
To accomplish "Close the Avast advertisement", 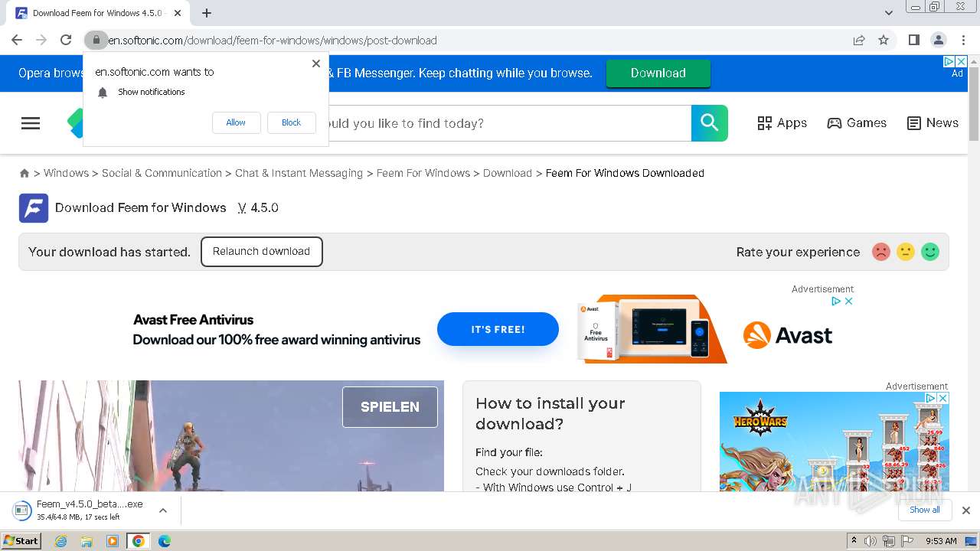I will [848, 302].
